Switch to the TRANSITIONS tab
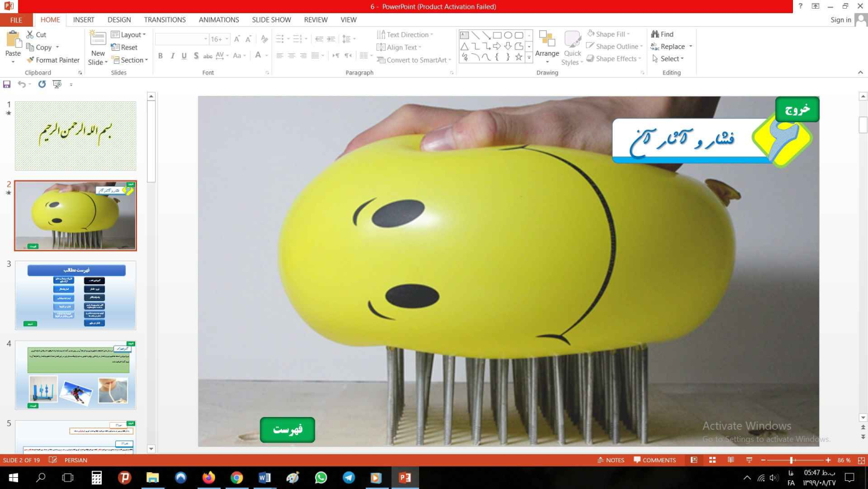868x489 pixels. (x=165, y=20)
